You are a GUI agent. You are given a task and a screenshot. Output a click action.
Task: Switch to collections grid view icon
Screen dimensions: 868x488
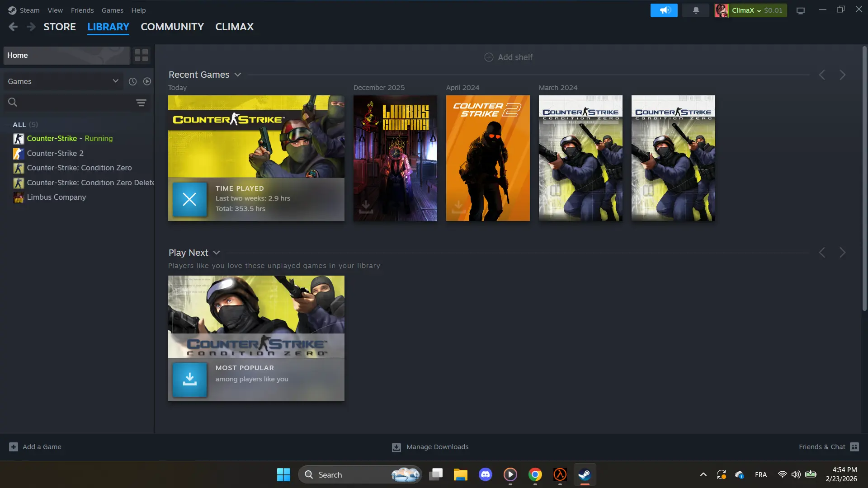click(142, 56)
